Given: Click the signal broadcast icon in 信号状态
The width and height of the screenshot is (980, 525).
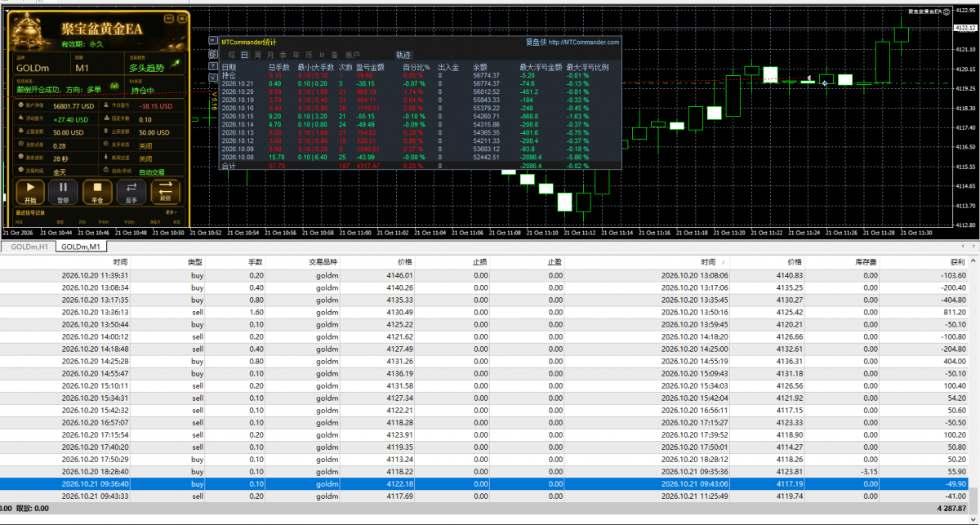Looking at the screenshot, I should 114,86.
